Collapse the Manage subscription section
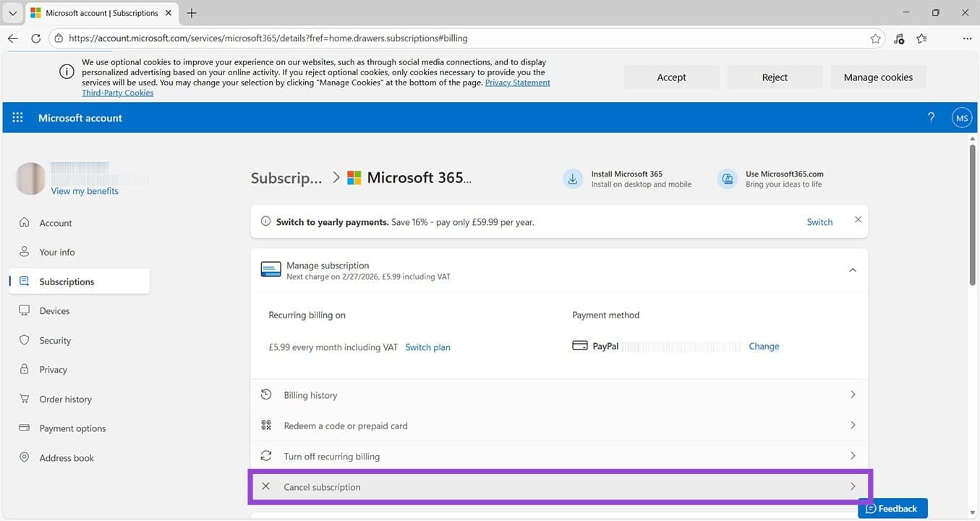 (x=852, y=270)
